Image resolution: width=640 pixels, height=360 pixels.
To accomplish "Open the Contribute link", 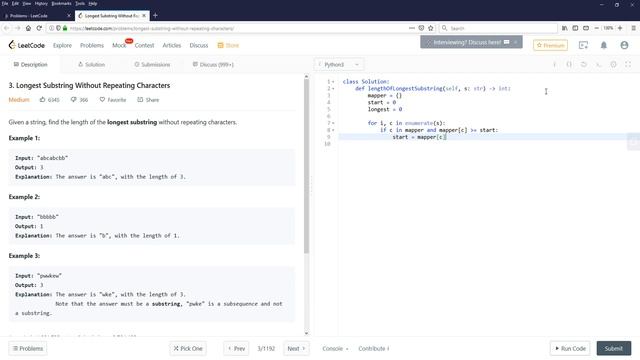I will coord(374,348).
